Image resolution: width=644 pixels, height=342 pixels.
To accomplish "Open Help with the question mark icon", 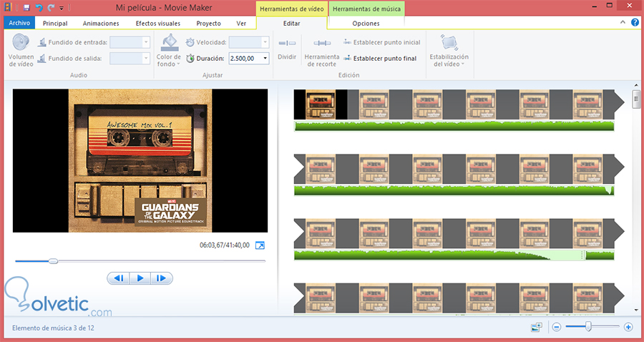I will coord(635,23).
